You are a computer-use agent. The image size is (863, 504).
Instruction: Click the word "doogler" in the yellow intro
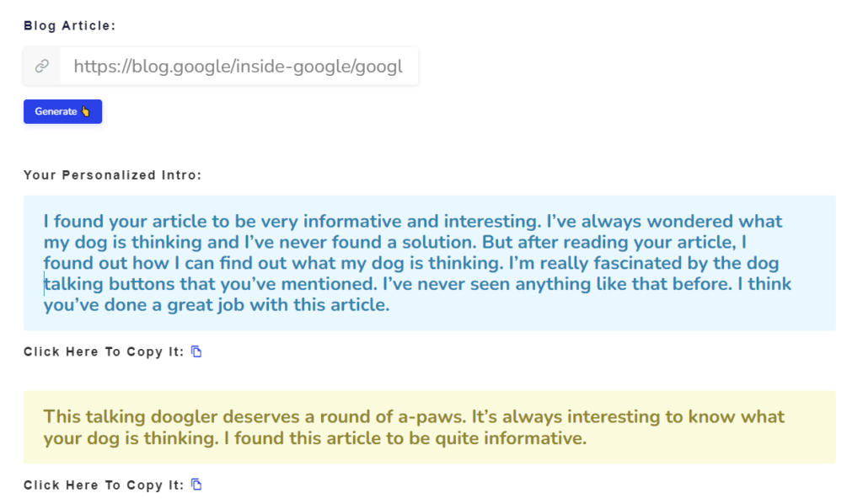pos(185,417)
